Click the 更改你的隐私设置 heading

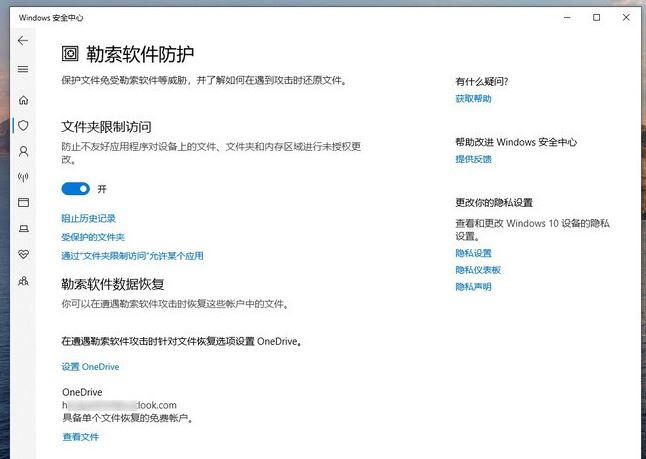(494, 202)
